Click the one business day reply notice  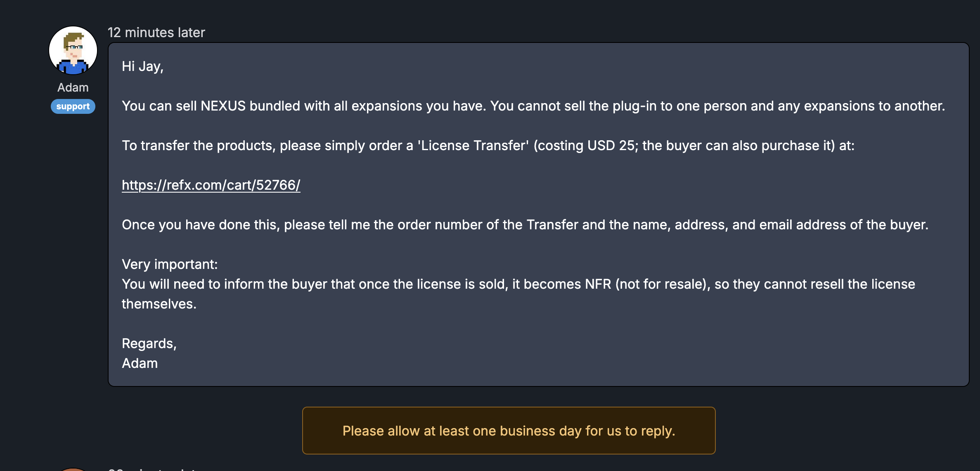click(x=509, y=431)
